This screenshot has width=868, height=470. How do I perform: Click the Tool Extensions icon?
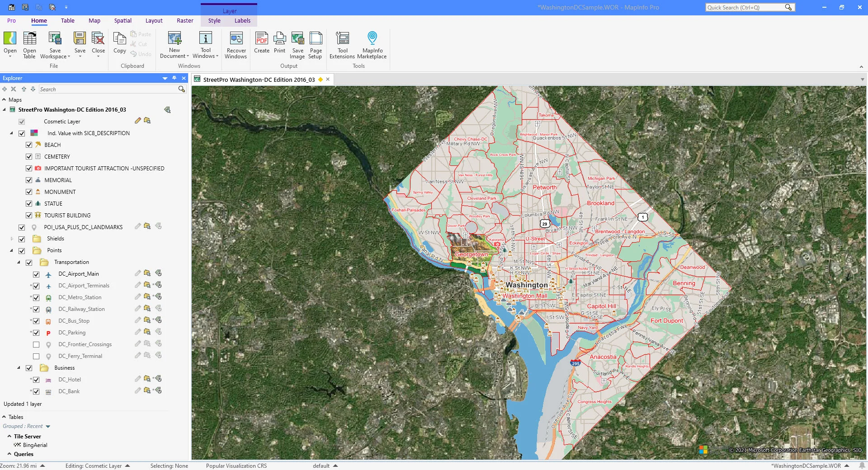point(342,40)
